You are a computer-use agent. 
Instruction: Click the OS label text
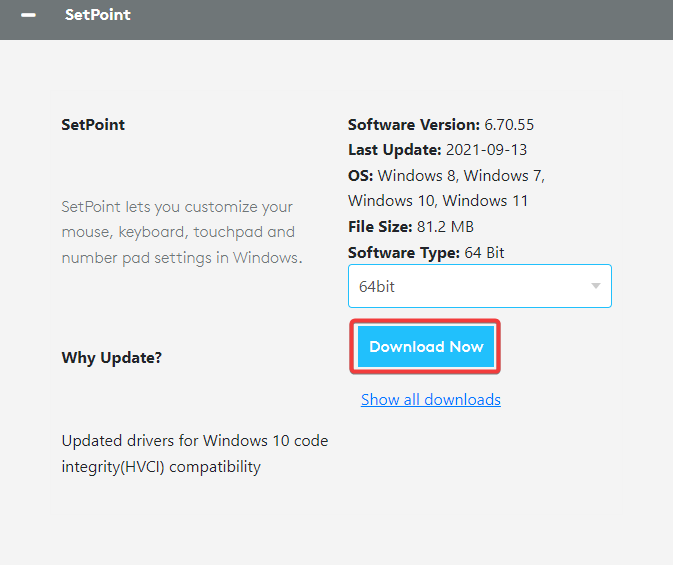point(360,175)
